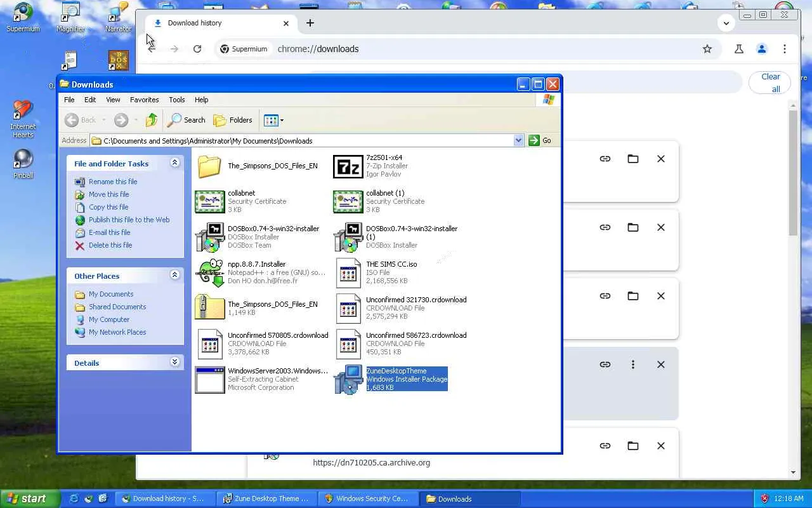
Task: Launch the Magnifier desktop shortcut
Action: click(x=70, y=17)
